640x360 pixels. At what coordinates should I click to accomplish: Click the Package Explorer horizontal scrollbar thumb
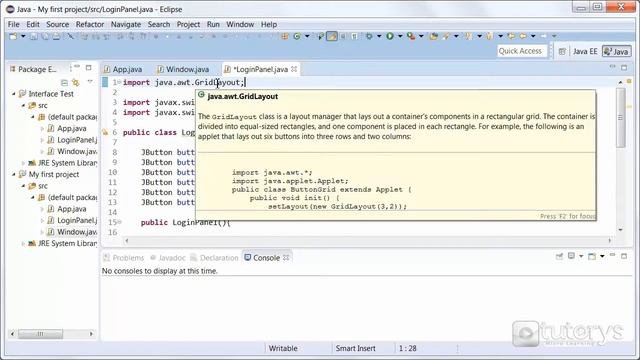[40, 334]
